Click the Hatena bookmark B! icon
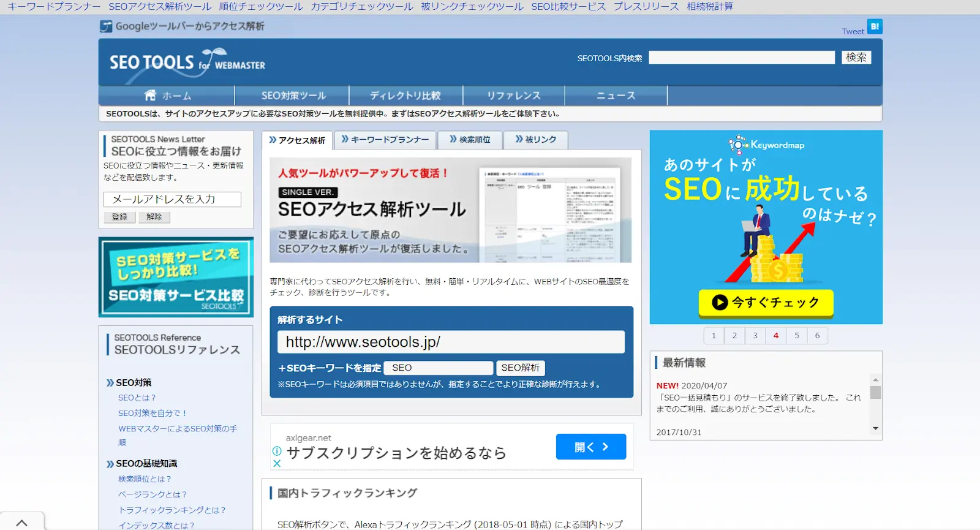The height and width of the screenshot is (530, 980). click(x=875, y=26)
